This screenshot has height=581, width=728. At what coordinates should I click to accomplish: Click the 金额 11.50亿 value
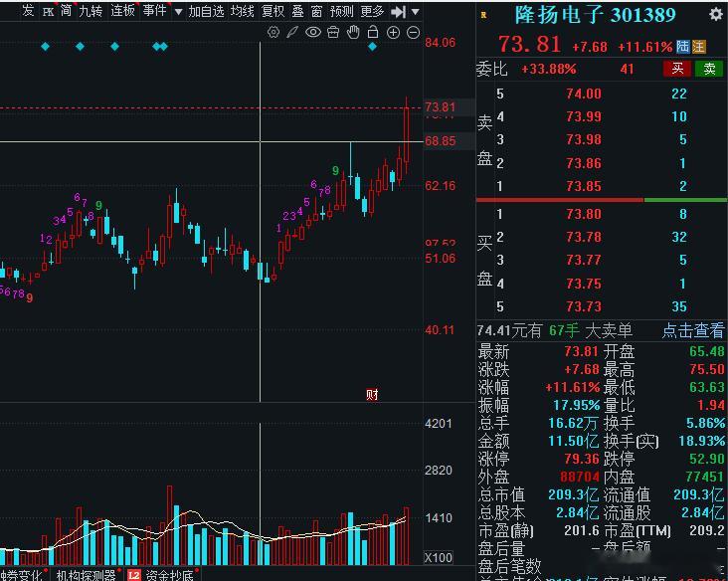(x=574, y=441)
